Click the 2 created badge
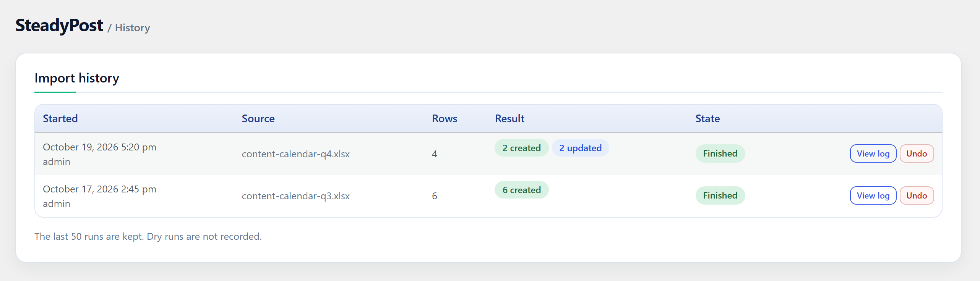This screenshot has width=980, height=281. (521, 148)
